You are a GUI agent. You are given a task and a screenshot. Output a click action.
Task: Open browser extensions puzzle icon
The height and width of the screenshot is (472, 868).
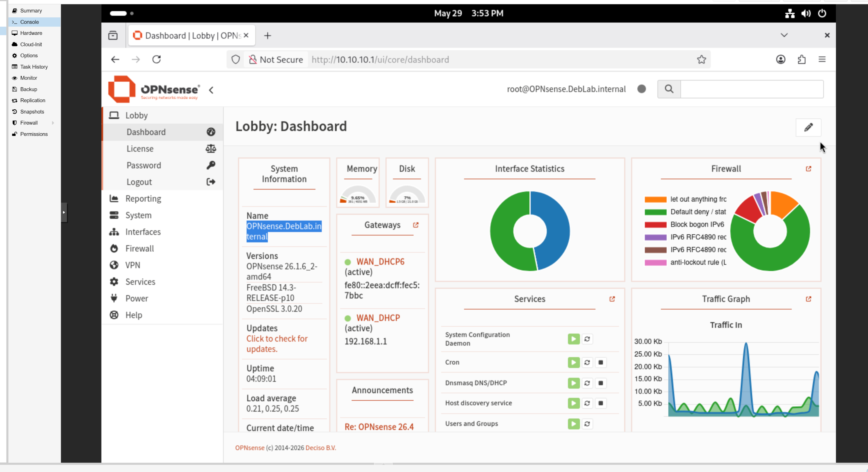point(802,60)
